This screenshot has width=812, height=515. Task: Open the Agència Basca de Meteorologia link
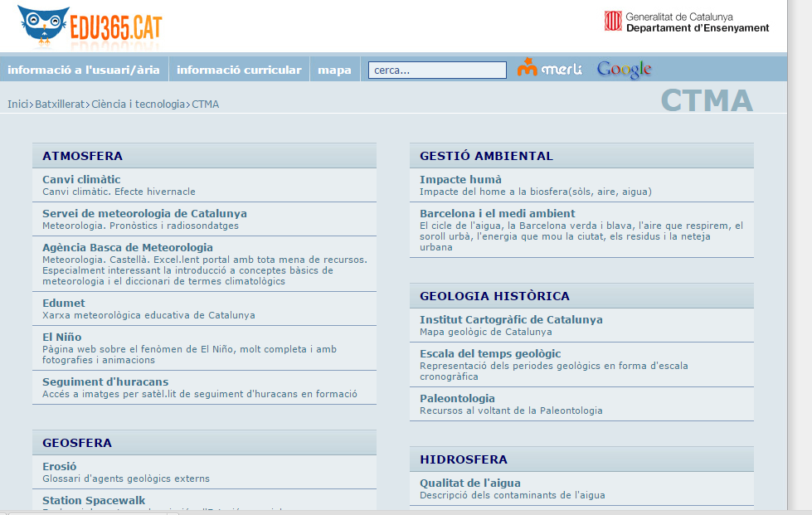tap(128, 247)
